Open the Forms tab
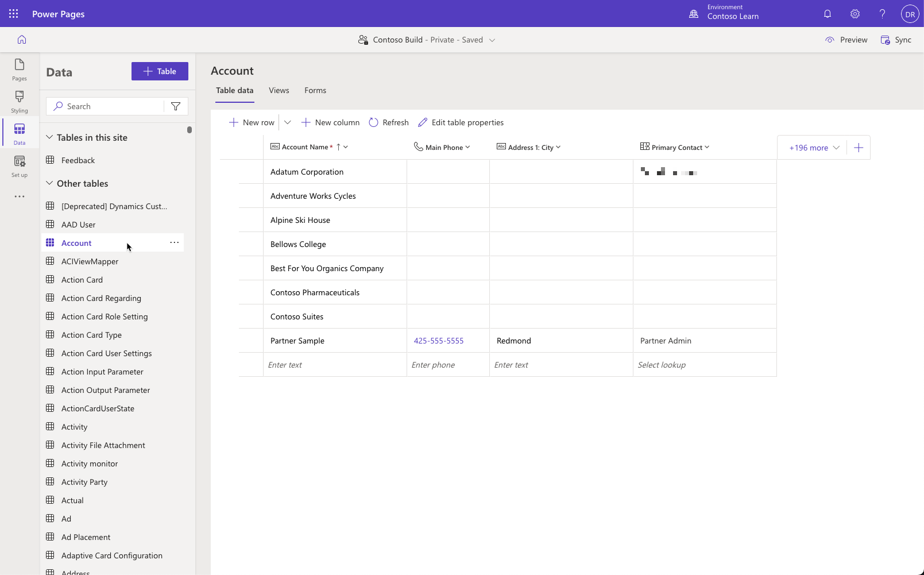Screen dimensions: 924x575 point(315,90)
